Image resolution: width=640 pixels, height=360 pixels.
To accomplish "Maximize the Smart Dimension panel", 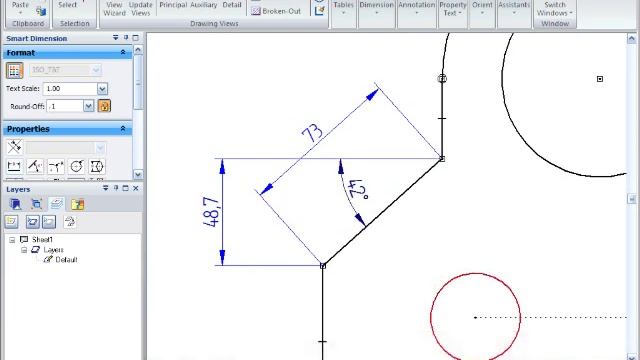I will click(136, 38).
